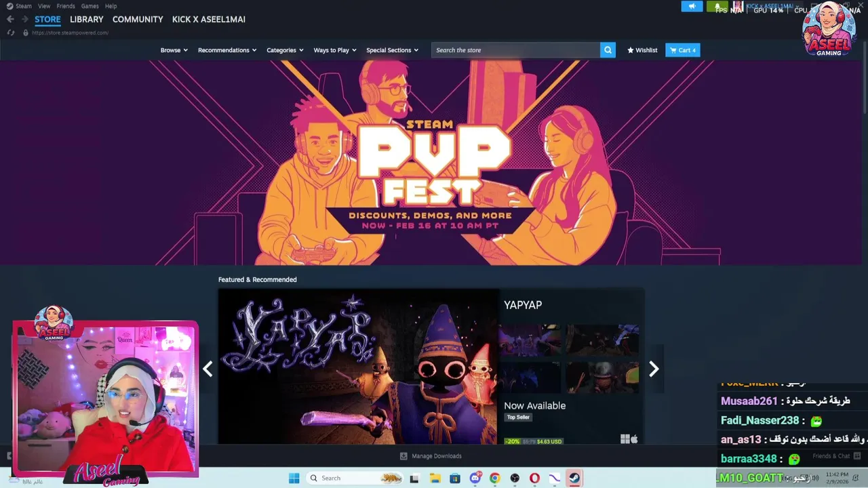Click the Apple platform icon on YAPYAP
Viewport: 868px width, 488px height.
point(634,439)
